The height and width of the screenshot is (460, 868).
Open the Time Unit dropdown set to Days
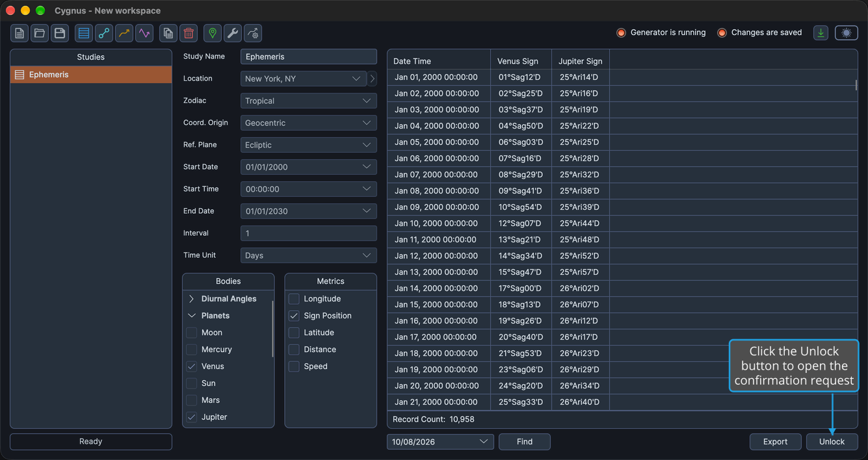(309, 255)
